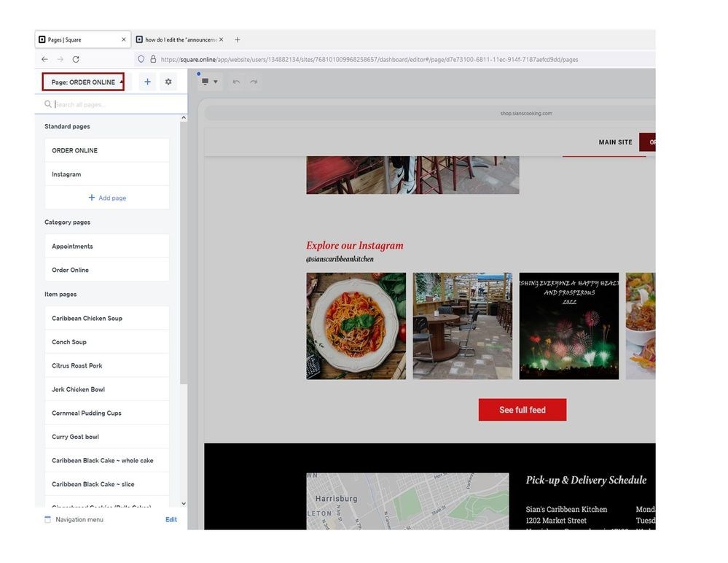The image size is (728, 563).
Task: Click Edit next to Navigation menu
Action: point(171,520)
